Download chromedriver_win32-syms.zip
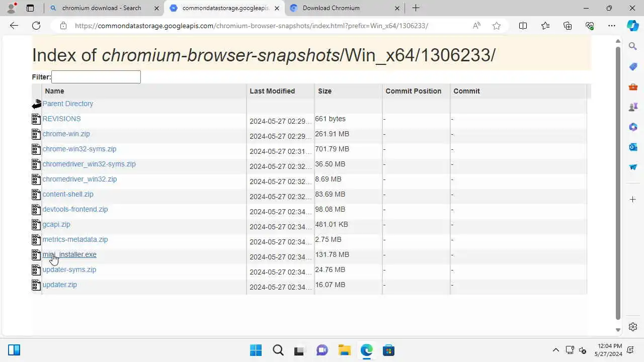Screen dimensions: 644x362 89,164
